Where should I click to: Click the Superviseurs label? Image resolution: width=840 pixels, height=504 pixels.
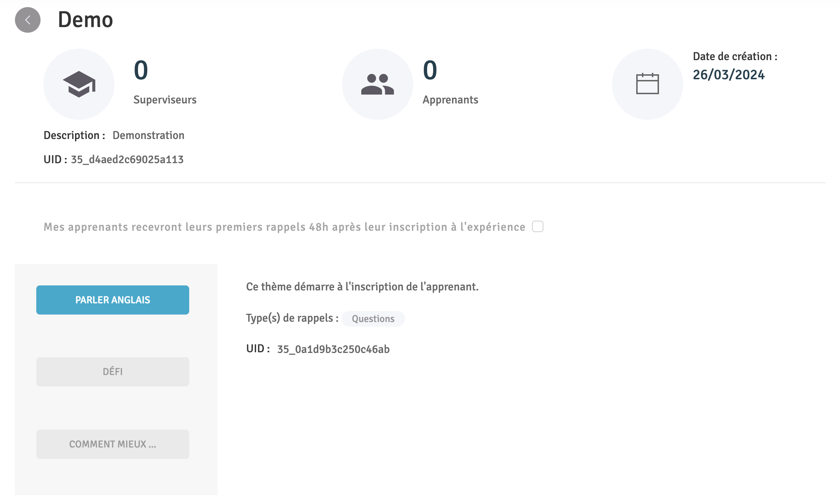(x=165, y=100)
